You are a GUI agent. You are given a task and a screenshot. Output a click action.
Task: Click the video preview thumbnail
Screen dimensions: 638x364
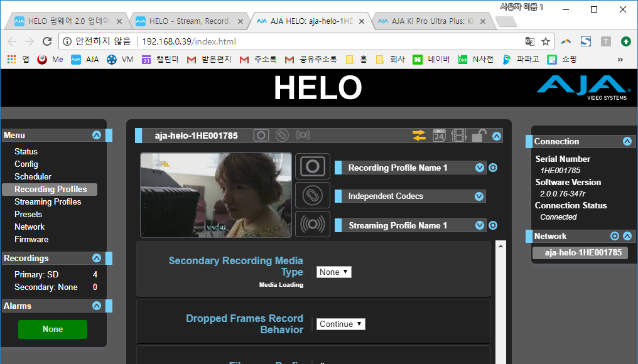[x=216, y=195]
